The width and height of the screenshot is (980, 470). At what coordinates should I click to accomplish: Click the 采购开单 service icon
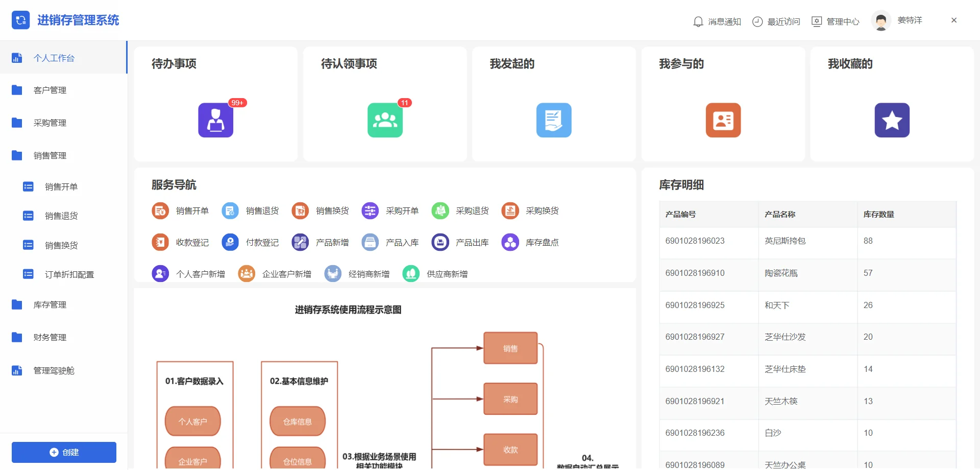370,210
